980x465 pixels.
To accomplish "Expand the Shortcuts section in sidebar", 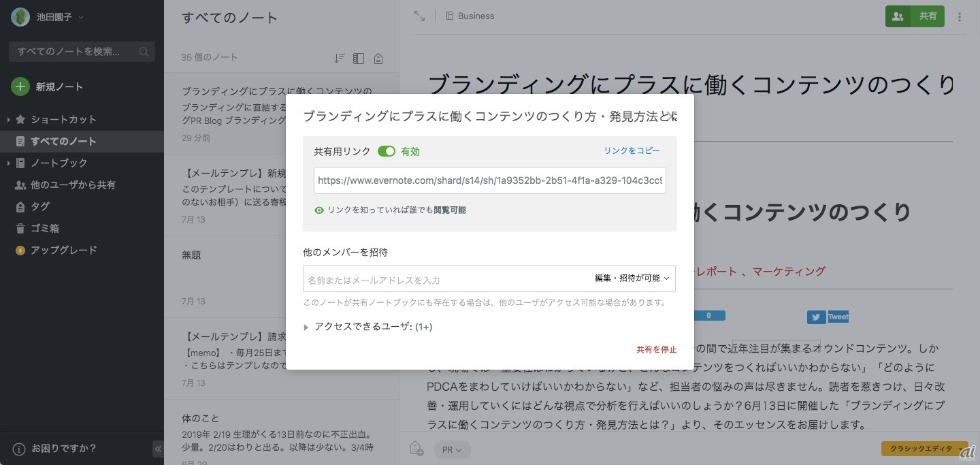I will point(8,120).
